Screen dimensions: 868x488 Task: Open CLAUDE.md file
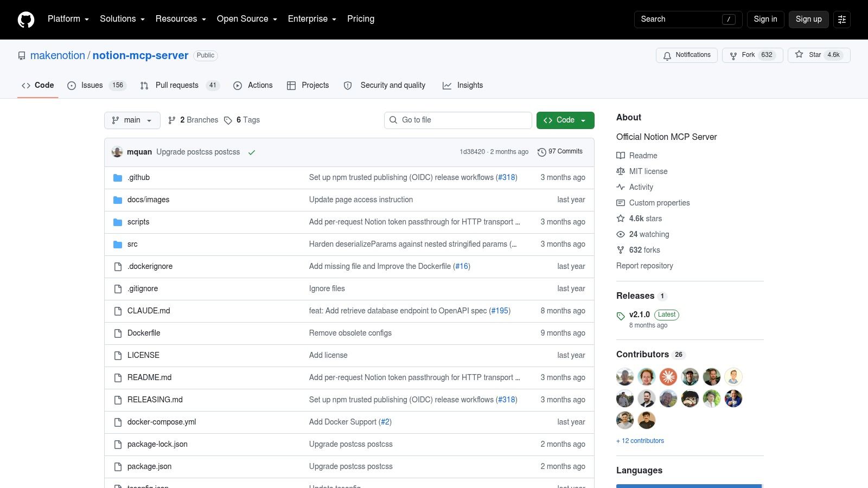tap(149, 311)
